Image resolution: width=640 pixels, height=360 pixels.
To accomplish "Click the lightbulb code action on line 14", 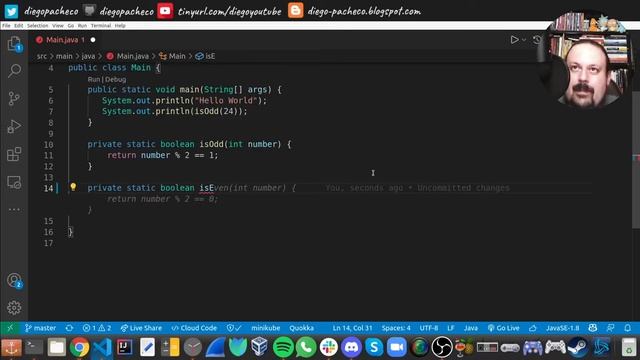I will [x=73, y=187].
